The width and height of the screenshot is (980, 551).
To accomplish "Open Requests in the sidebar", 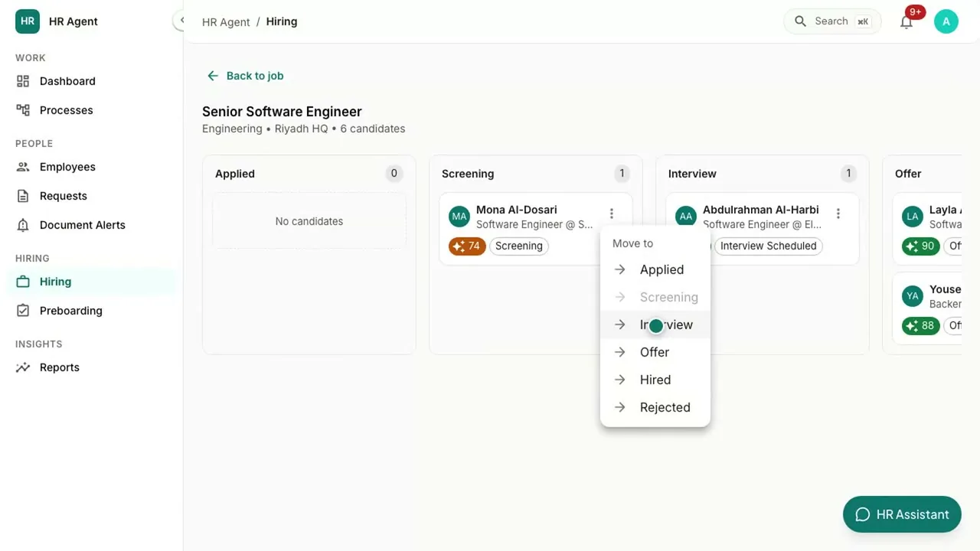I will pyautogui.click(x=63, y=196).
